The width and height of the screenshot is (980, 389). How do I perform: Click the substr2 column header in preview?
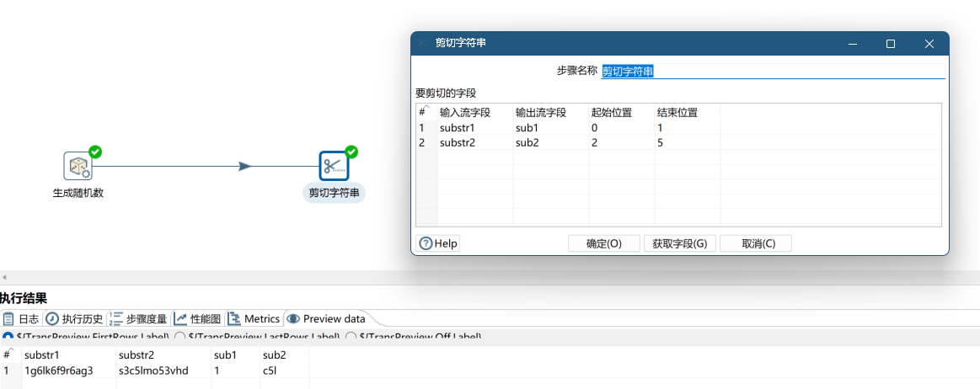click(163, 354)
